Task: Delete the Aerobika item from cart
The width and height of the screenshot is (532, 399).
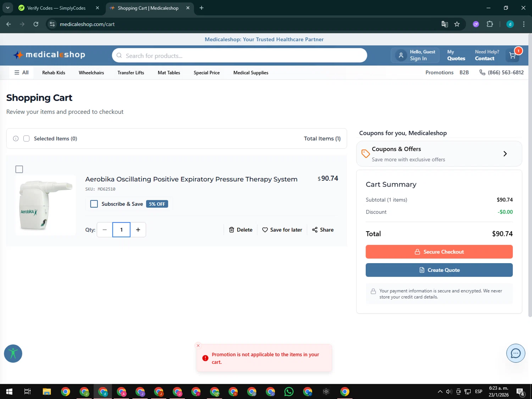Action: tap(241, 230)
